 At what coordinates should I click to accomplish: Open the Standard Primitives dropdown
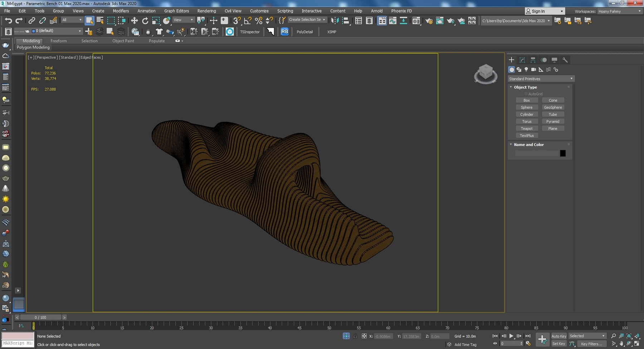point(541,78)
